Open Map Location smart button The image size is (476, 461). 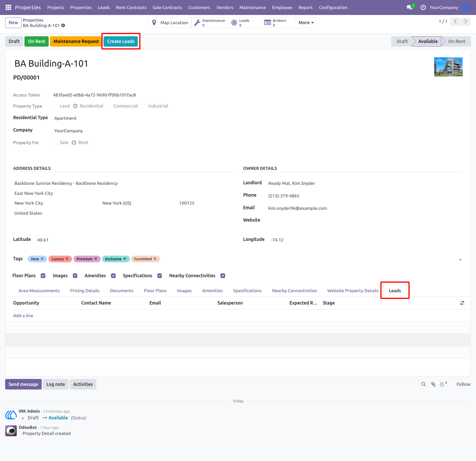(169, 23)
